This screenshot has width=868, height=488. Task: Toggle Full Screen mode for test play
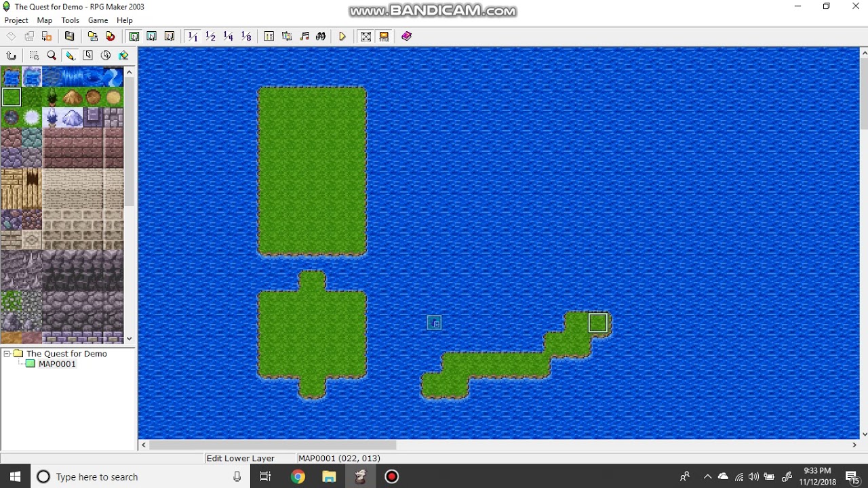tap(366, 37)
